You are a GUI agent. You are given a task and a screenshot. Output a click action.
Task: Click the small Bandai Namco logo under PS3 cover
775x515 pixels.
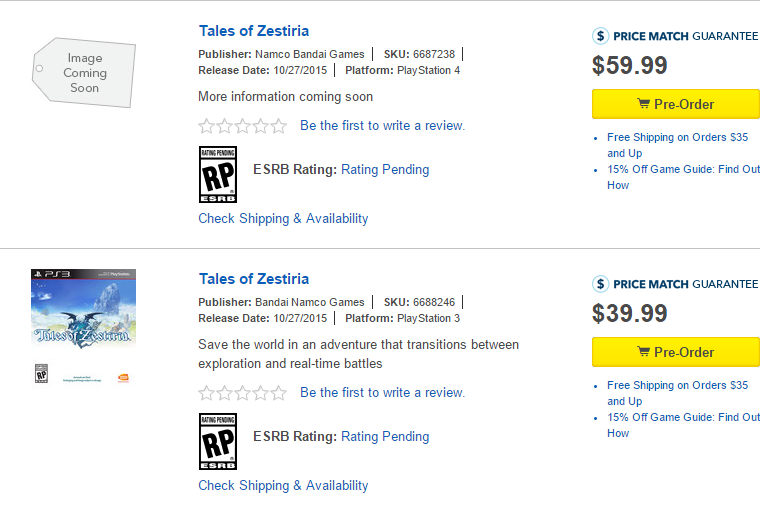(x=124, y=377)
